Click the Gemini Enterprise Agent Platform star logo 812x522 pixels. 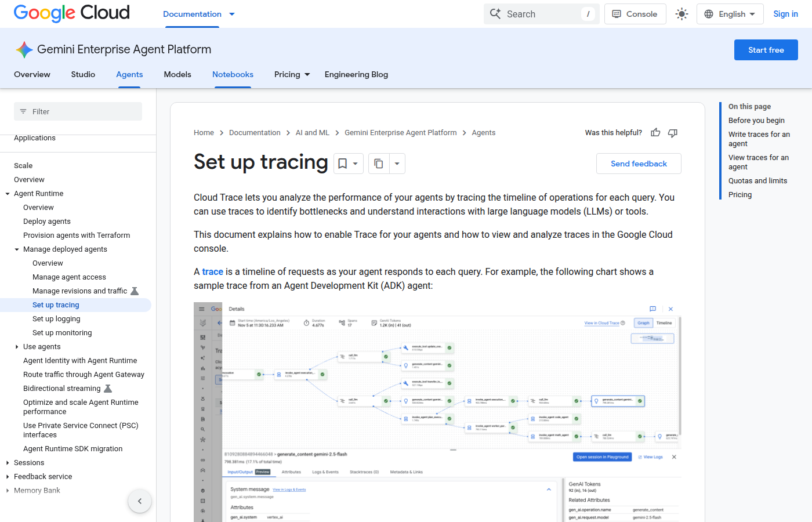coord(24,50)
